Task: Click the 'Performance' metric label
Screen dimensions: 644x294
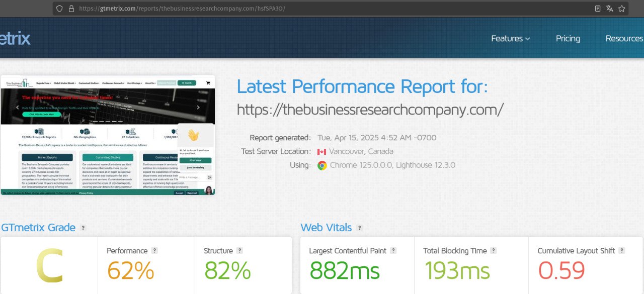Action: tap(127, 251)
